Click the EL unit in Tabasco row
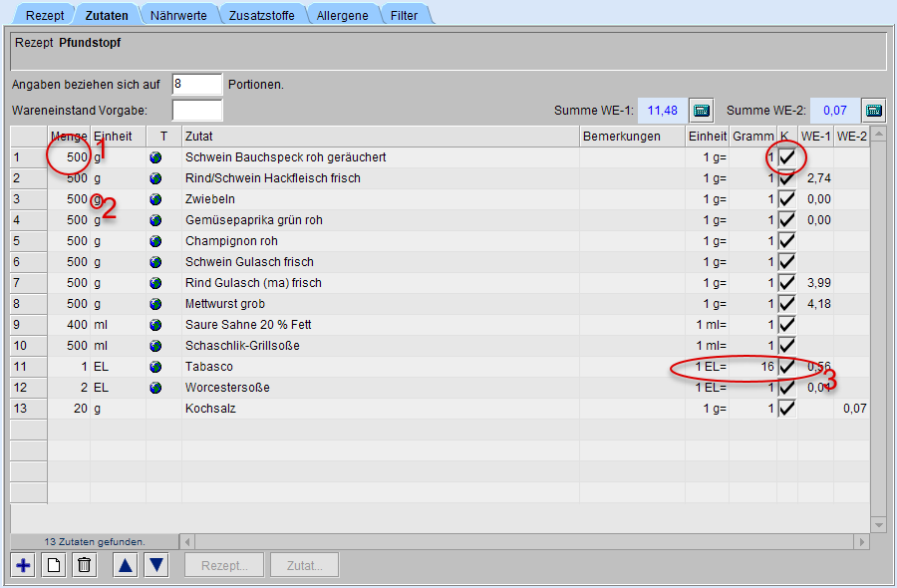897x588 pixels. point(102,366)
